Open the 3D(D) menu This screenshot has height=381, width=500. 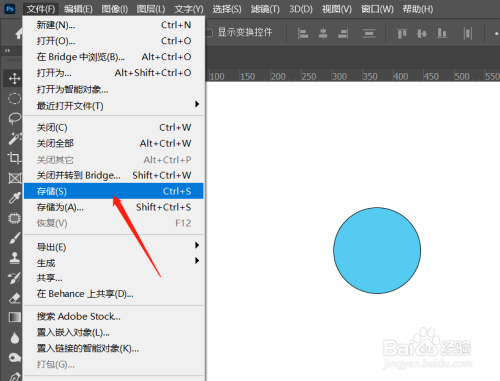(301, 9)
